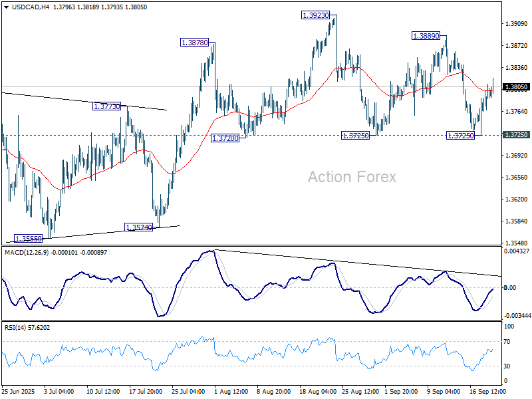Viewport: 532px width, 399px height.
Task: Click the 18 Aug 04:00 time label
Action: [x=318, y=392]
